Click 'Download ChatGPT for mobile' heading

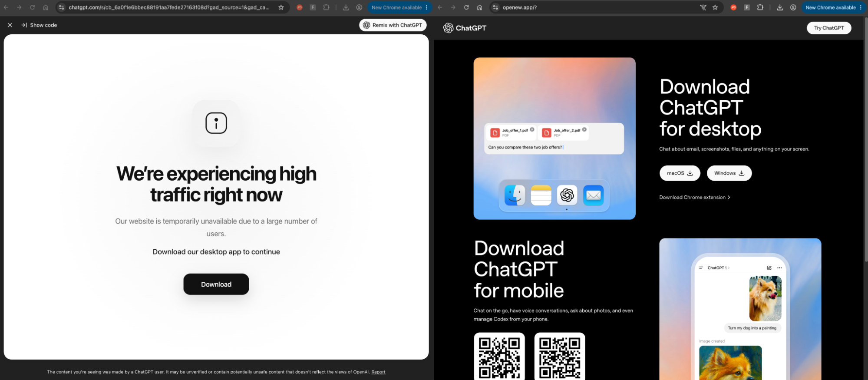pos(519,269)
